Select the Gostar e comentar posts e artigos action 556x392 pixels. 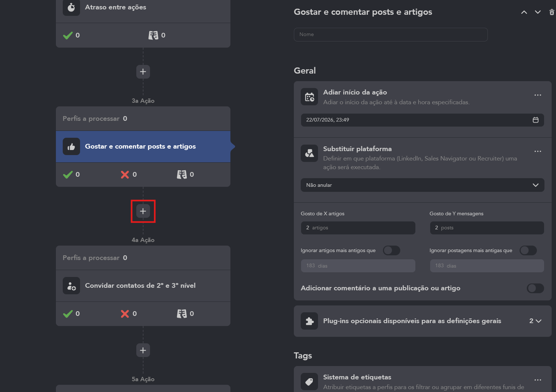coord(143,146)
